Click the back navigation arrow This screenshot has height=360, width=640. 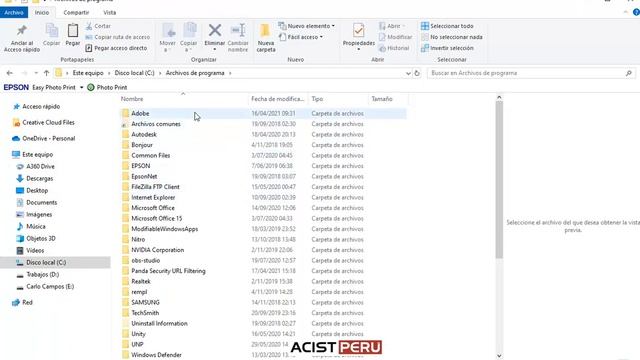[x=10, y=73]
